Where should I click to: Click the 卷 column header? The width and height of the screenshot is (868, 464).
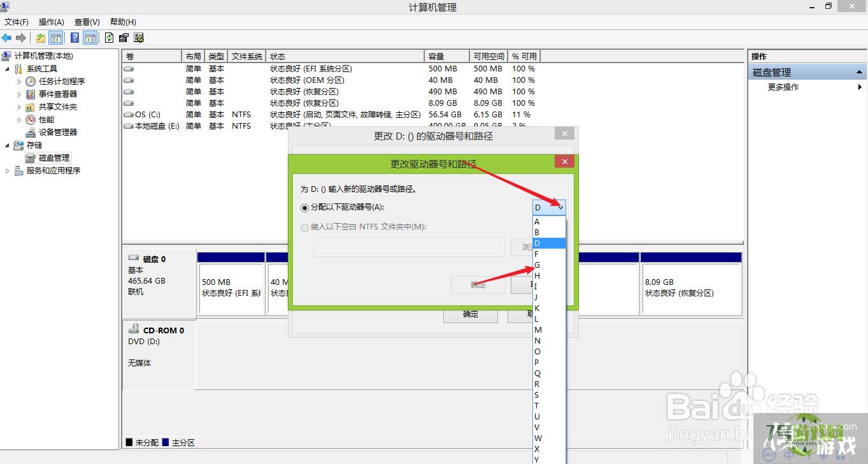pyautogui.click(x=152, y=56)
